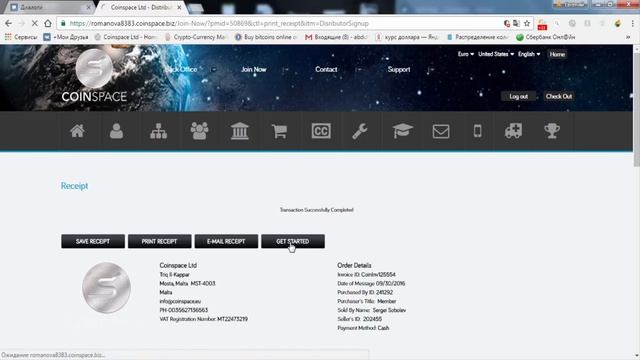Click the address bar URL field

282,23
